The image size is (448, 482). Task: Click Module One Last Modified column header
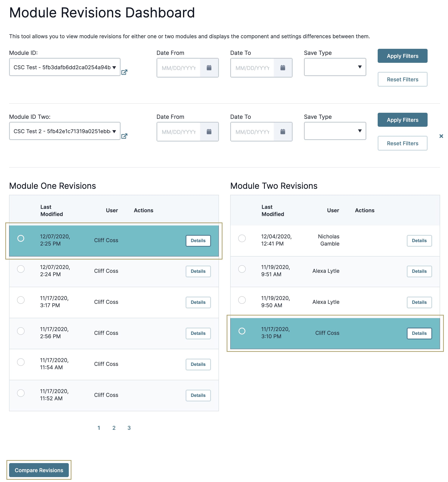pyautogui.click(x=52, y=211)
